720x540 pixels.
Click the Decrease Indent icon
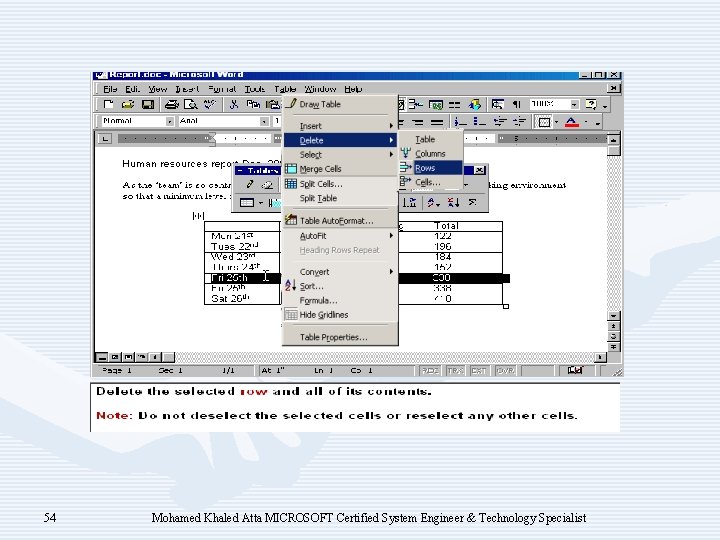500,122
